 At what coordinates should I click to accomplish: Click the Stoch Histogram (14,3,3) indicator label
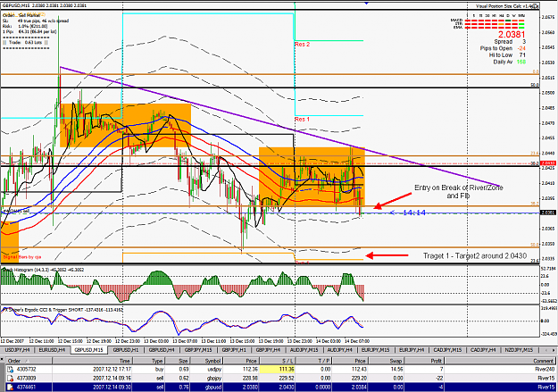[x=43, y=270]
